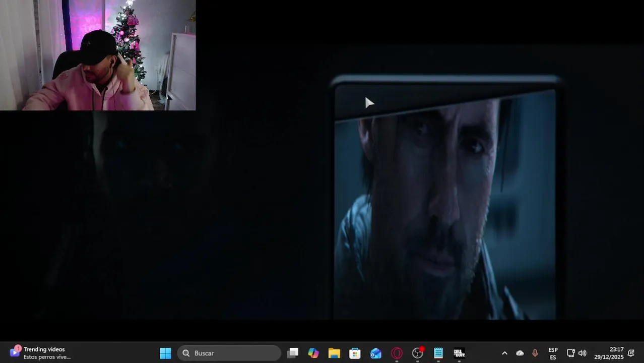Open the OneDrive cloud tray icon
Image resolution: width=644 pixels, height=363 pixels.
(520, 353)
